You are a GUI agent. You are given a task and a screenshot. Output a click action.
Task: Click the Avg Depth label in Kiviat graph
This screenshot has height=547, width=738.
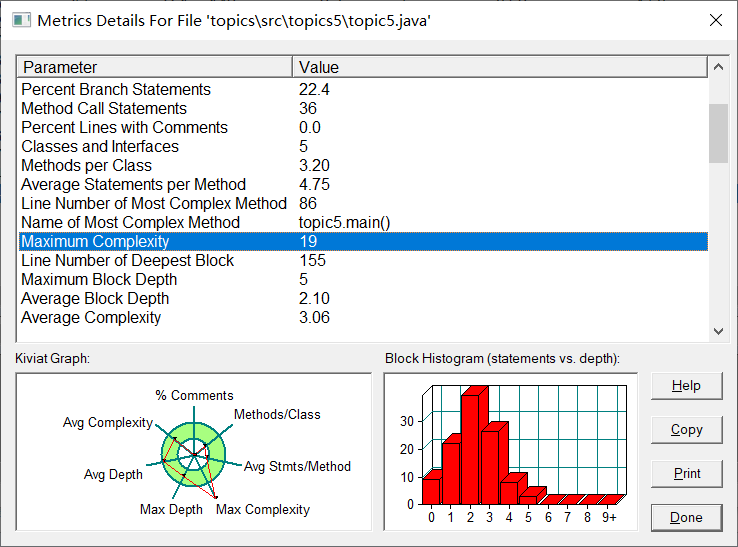pos(113,475)
